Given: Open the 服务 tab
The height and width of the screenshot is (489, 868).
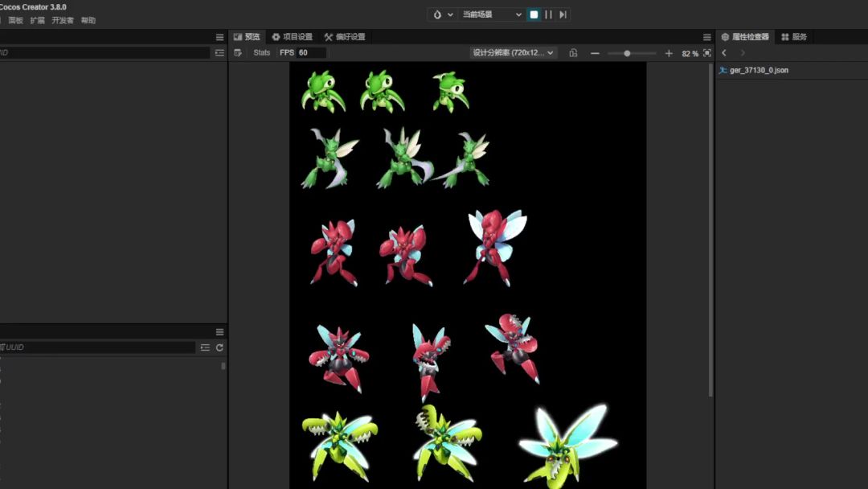Looking at the screenshot, I should click(x=794, y=36).
